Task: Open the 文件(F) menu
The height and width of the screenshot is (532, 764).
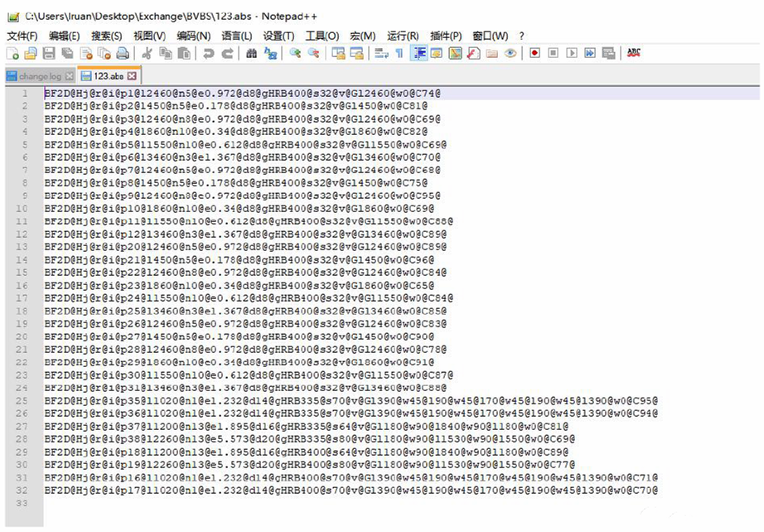Action: pos(22,36)
